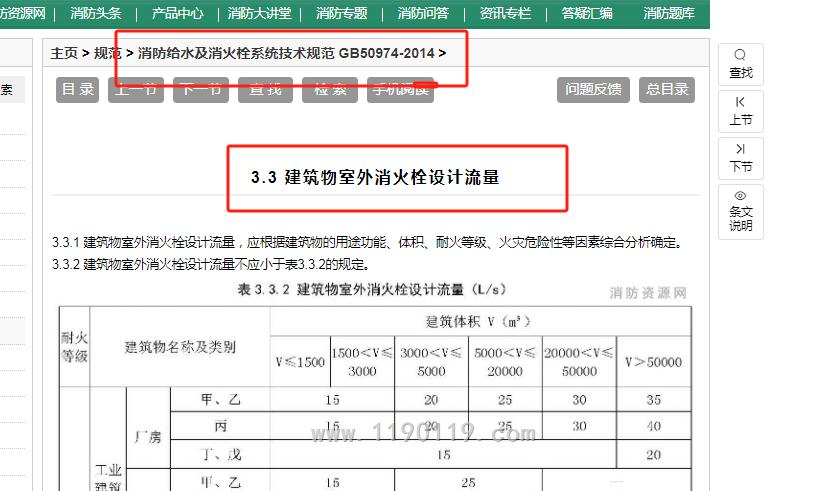Open the 消防头条 nav menu item
The image size is (830, 491).
click(96, 14)
